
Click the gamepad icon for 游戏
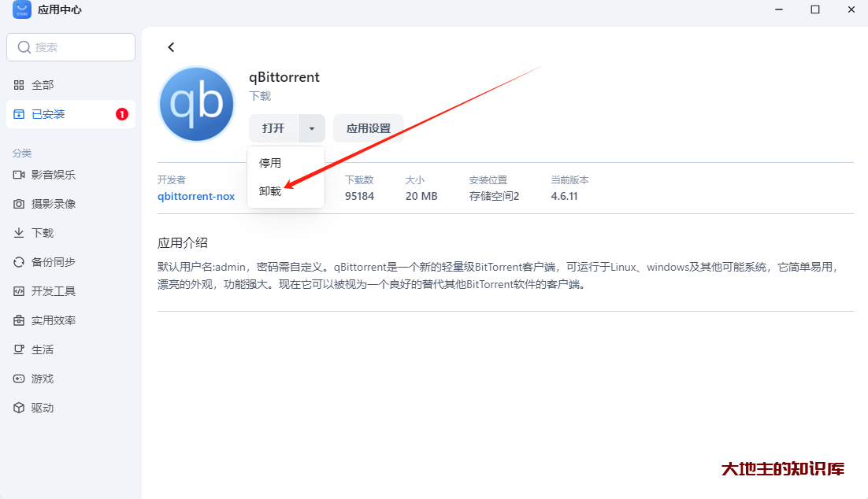(19, 379)
